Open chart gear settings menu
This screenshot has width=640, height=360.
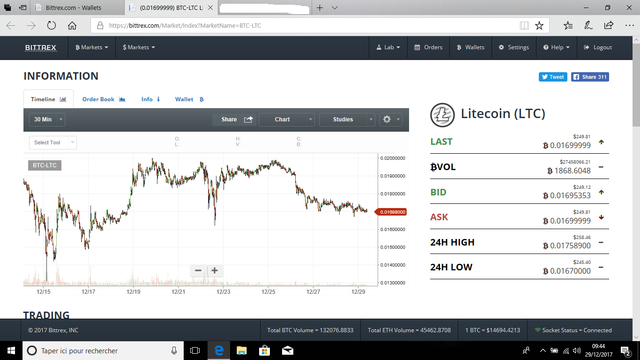click(x=391, y=119)
